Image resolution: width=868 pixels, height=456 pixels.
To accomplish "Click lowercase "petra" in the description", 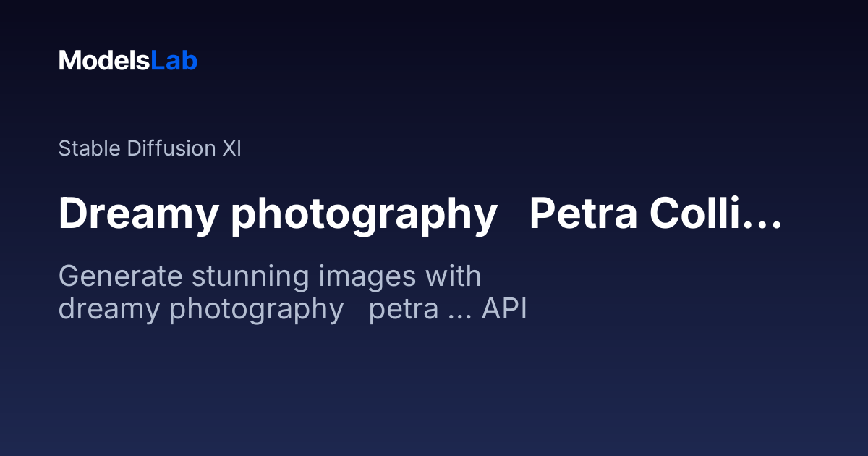I will 404,310.
